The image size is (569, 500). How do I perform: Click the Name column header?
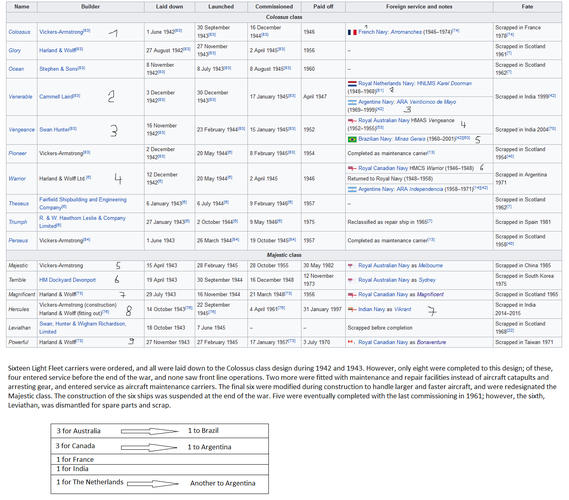22,7
